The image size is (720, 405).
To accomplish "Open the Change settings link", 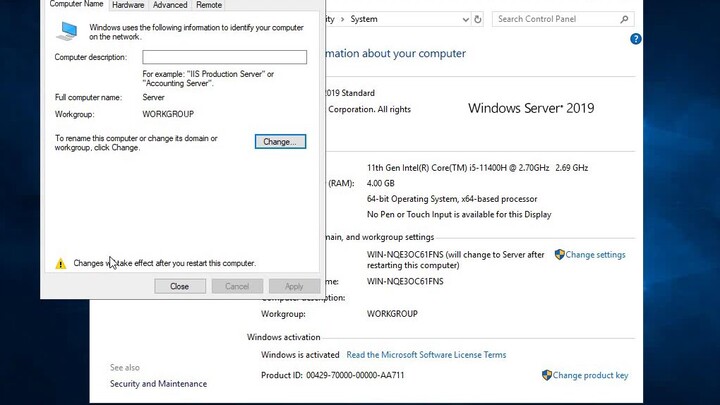I will coord(595,255).
